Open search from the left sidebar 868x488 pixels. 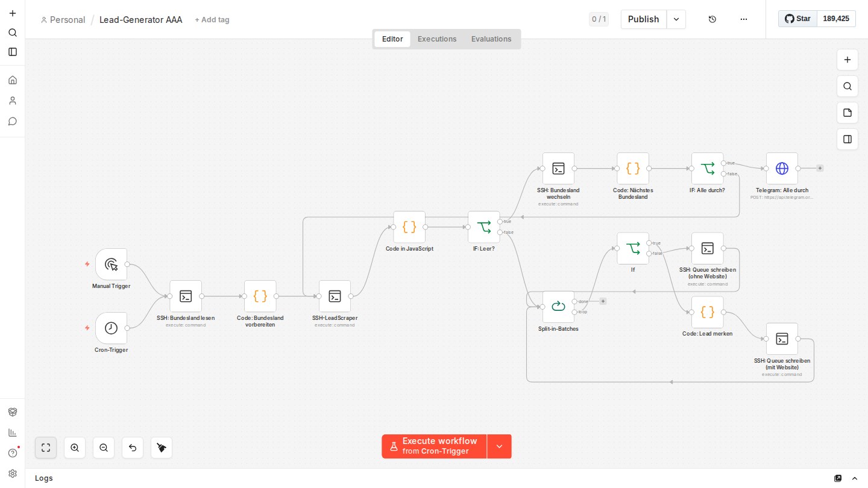[x=12, y=33]
